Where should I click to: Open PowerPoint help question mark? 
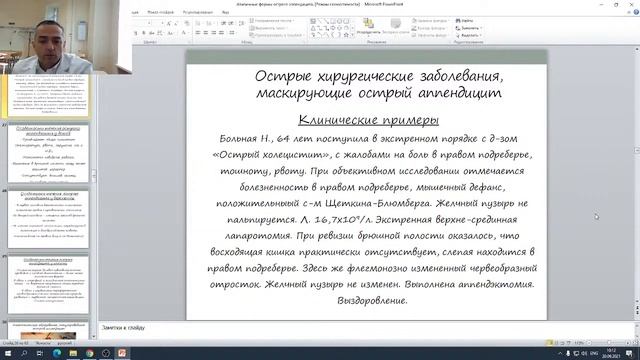coord(636,12)
